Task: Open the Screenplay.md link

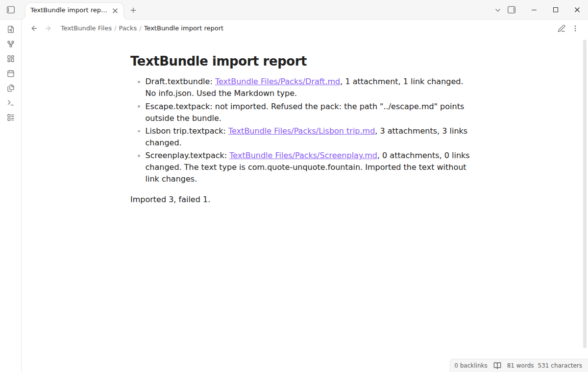Action: 303,155
